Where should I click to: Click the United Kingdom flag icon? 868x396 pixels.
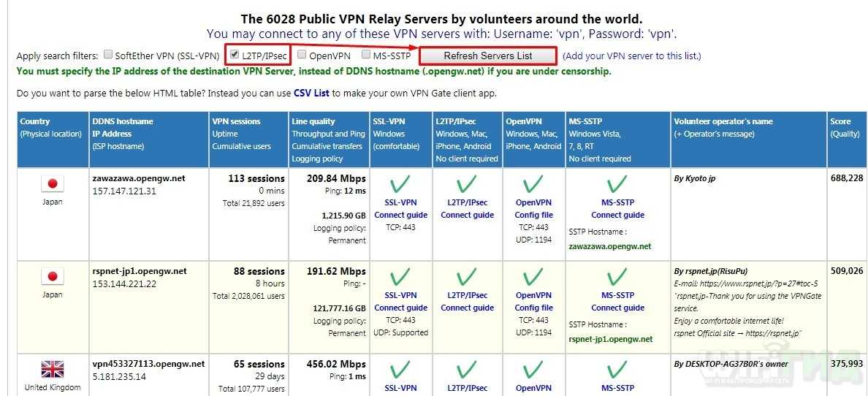click(x=53, y=370)
